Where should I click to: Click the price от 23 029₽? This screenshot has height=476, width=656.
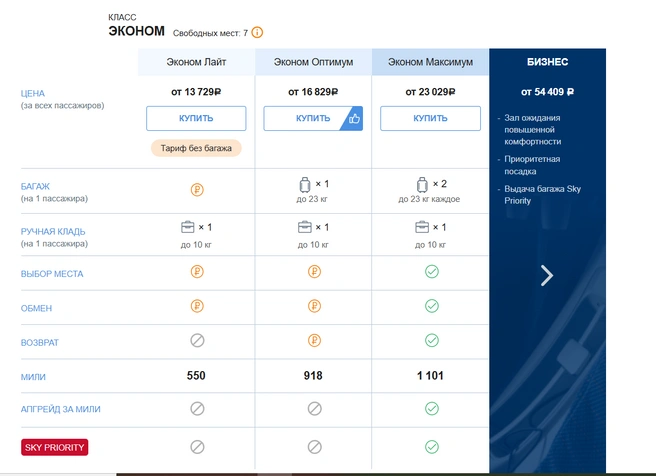pos(430,92)
